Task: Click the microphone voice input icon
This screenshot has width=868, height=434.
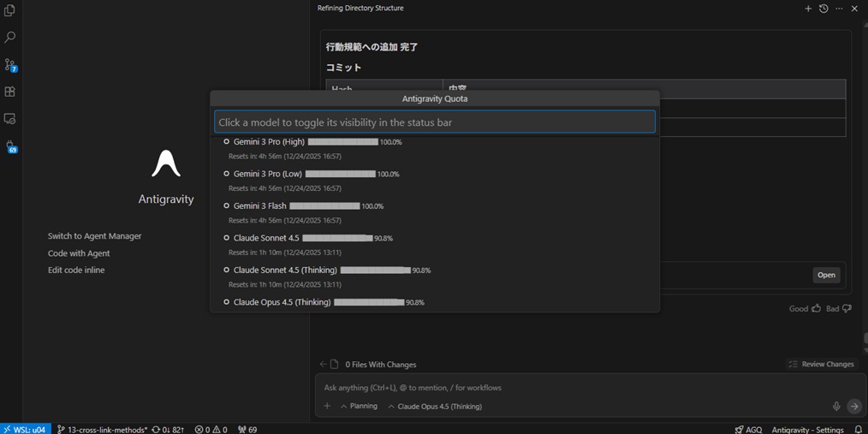Action: pos(836,407)
